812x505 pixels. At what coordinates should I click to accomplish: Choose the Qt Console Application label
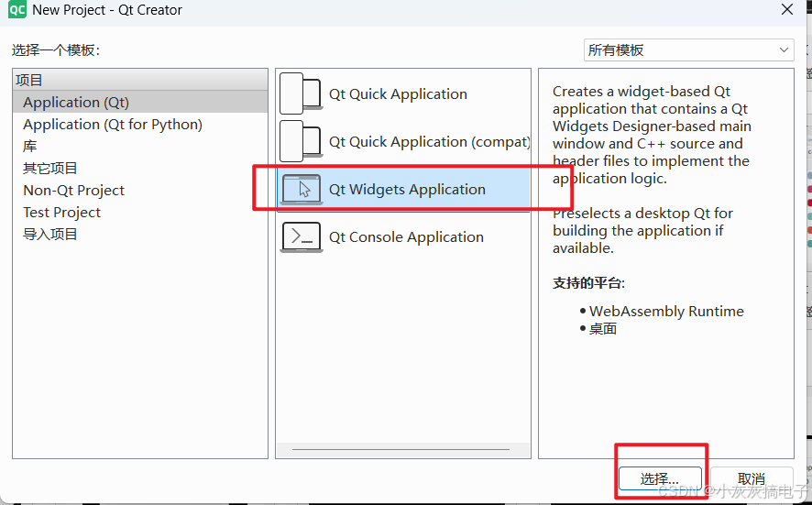(406, 237)
